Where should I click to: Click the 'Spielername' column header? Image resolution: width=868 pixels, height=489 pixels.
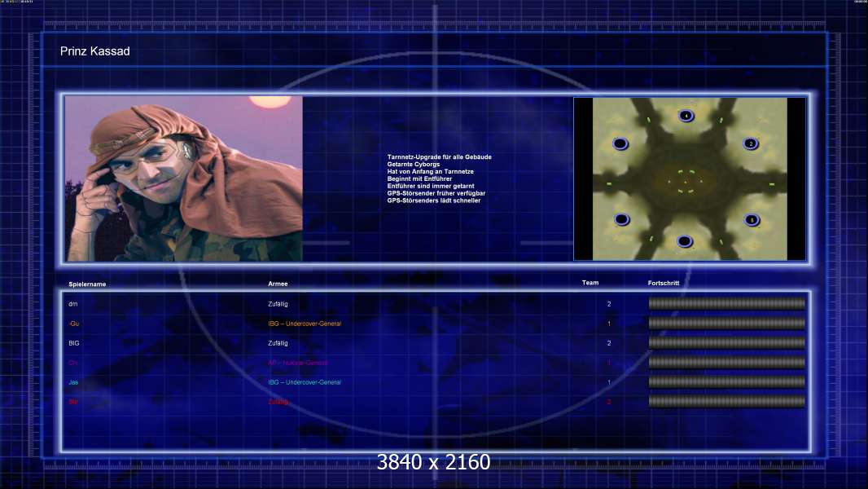87,284
